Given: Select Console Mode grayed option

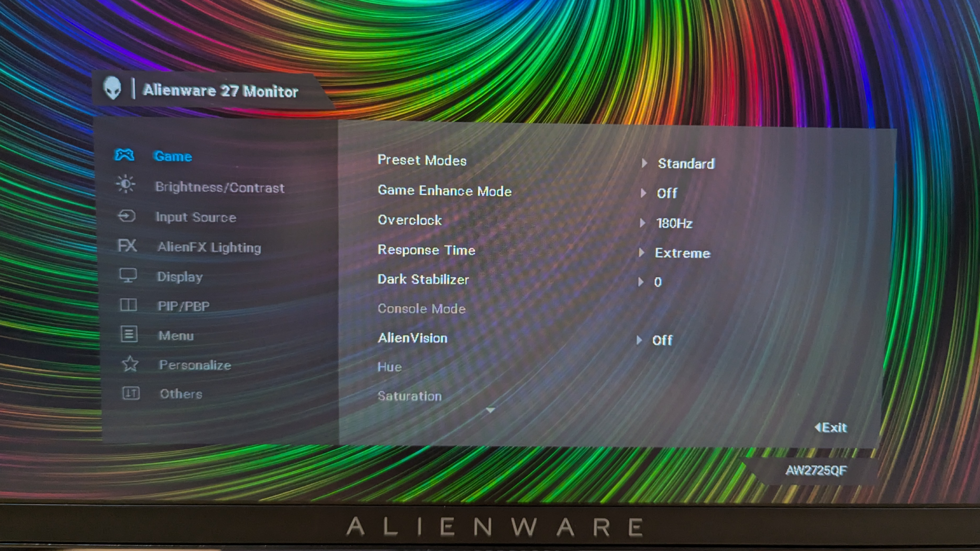Looking at the screenshot, I should [x=421, y=309].
